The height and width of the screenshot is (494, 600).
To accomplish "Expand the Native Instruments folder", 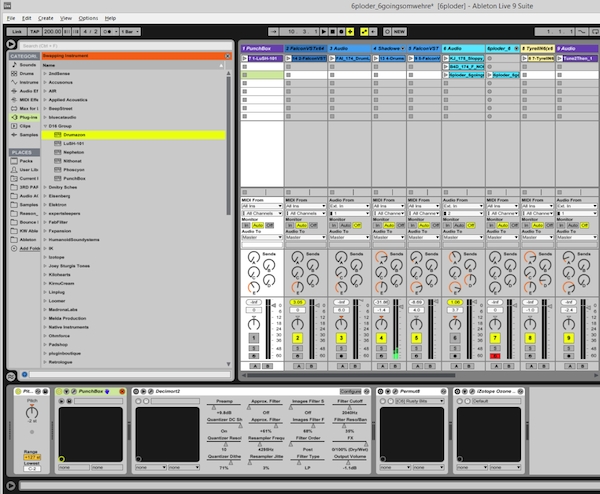I will click(45, 327).
